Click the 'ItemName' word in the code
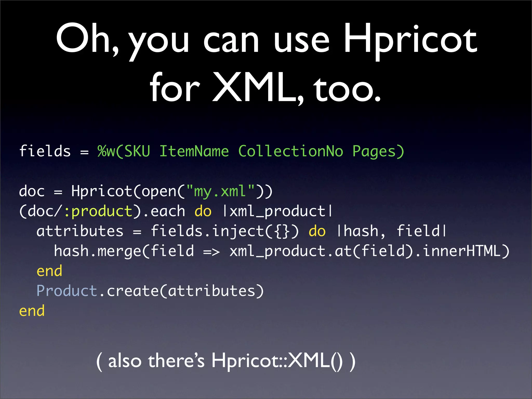The height and width of the screenshot is (399, 532). [194, 151]
